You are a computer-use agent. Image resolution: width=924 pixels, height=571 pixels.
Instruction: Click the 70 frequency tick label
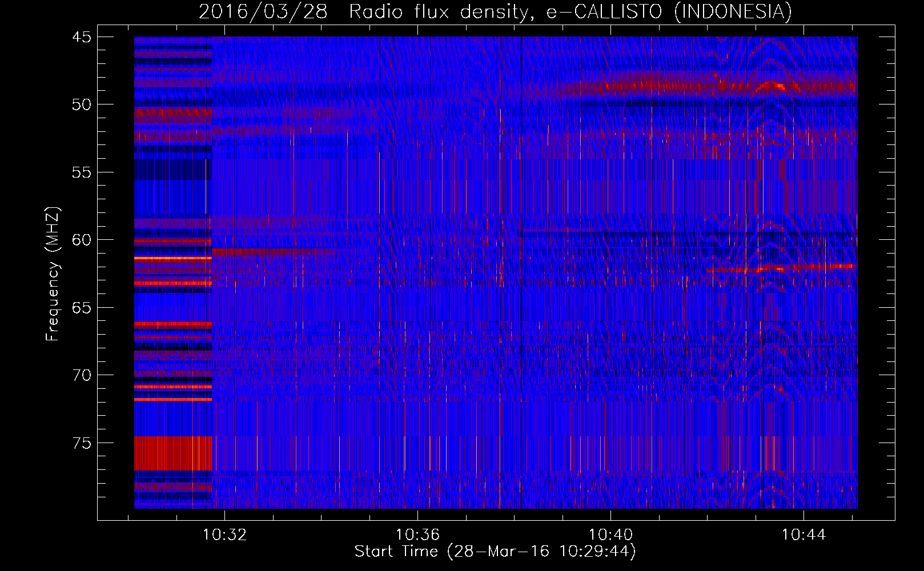pos(82,375)
